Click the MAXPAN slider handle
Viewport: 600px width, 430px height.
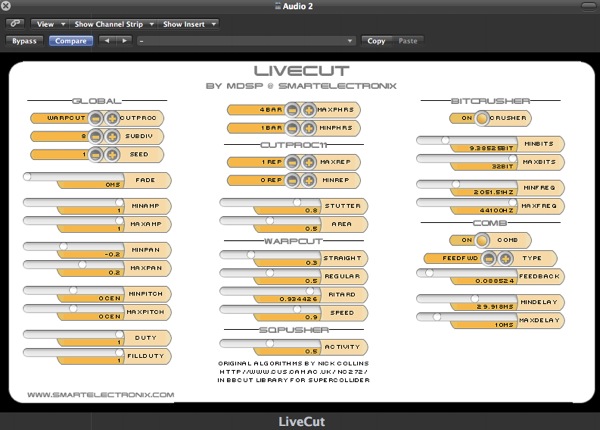pyautogui.click(x=82, y=264)
